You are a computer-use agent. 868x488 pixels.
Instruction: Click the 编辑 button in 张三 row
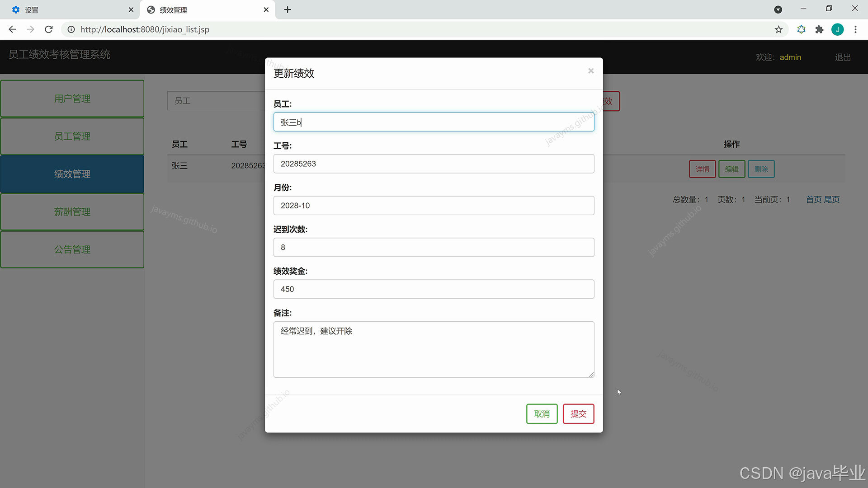click(731, 169)
